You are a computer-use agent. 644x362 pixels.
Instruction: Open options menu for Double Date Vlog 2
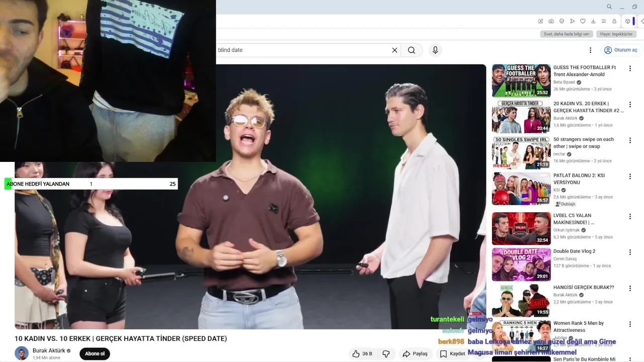[x=630, y=252]
